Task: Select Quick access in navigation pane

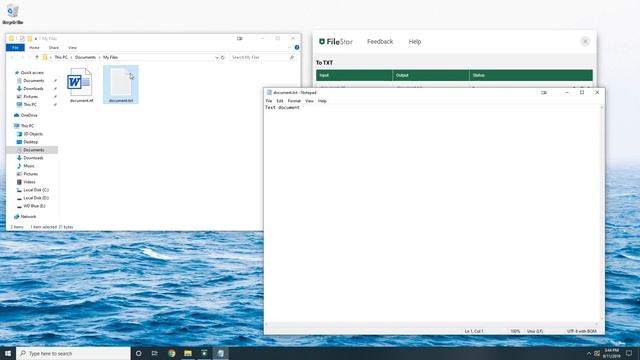Action: [32, 73]
